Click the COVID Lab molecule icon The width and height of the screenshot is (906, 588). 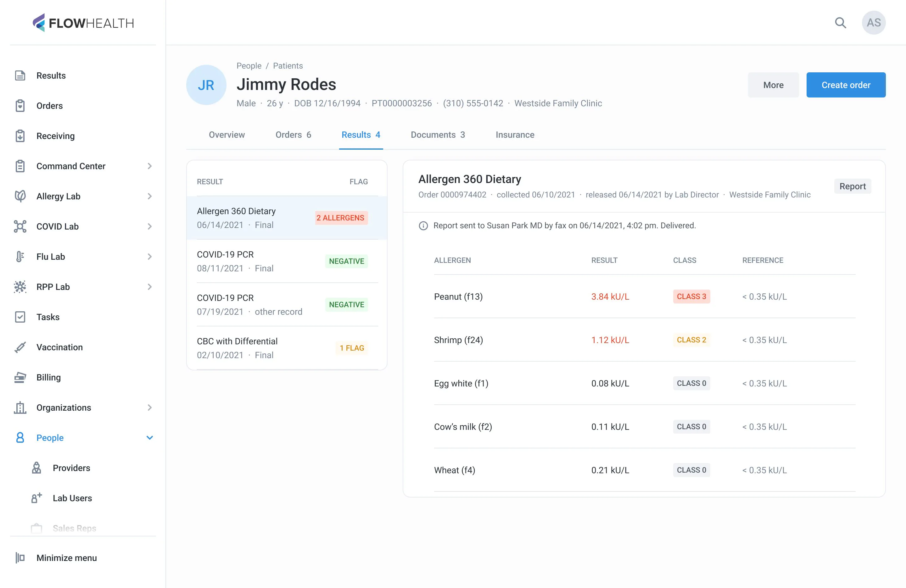pos(20,226)
